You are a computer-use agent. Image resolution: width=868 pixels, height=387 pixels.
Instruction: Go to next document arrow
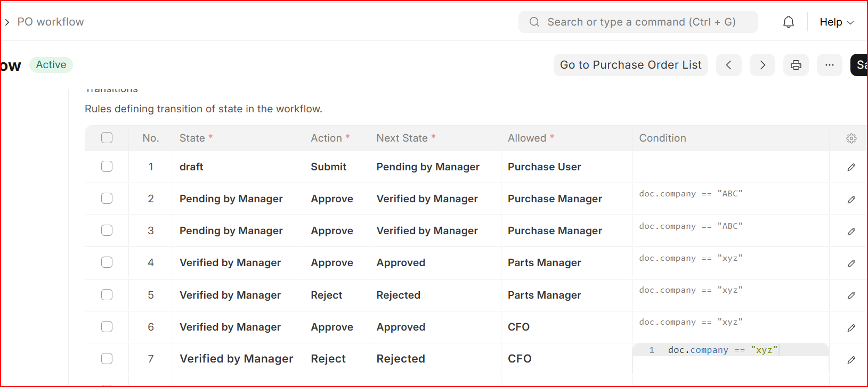point(762,65)
